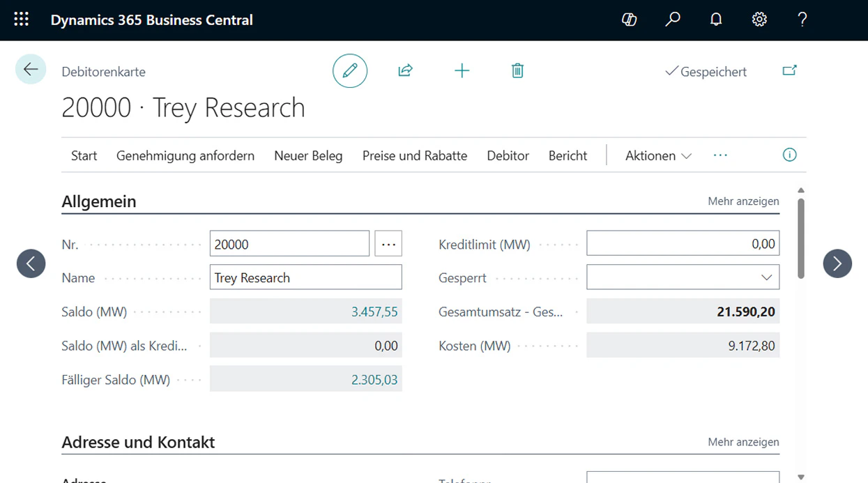868x483 pixels.
Task: Click the Dynamics 365 Business Central title
Action: (x=152, y=20)
